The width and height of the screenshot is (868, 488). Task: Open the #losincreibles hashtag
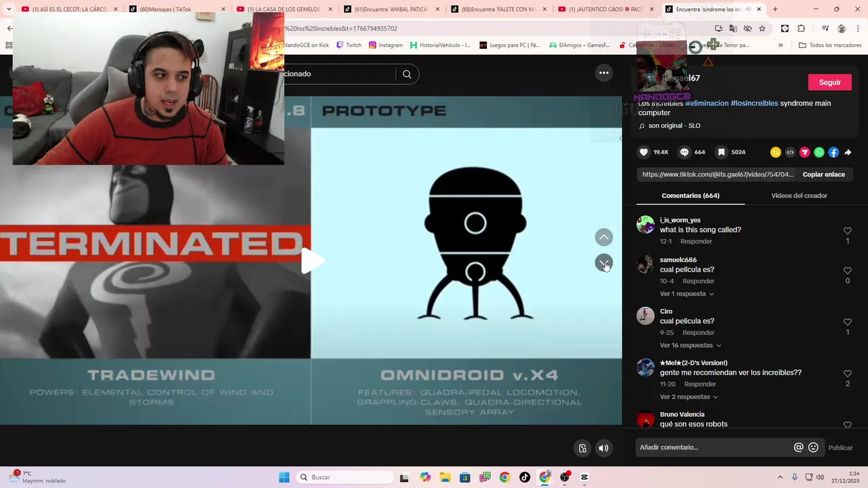[x=754, y=103]
